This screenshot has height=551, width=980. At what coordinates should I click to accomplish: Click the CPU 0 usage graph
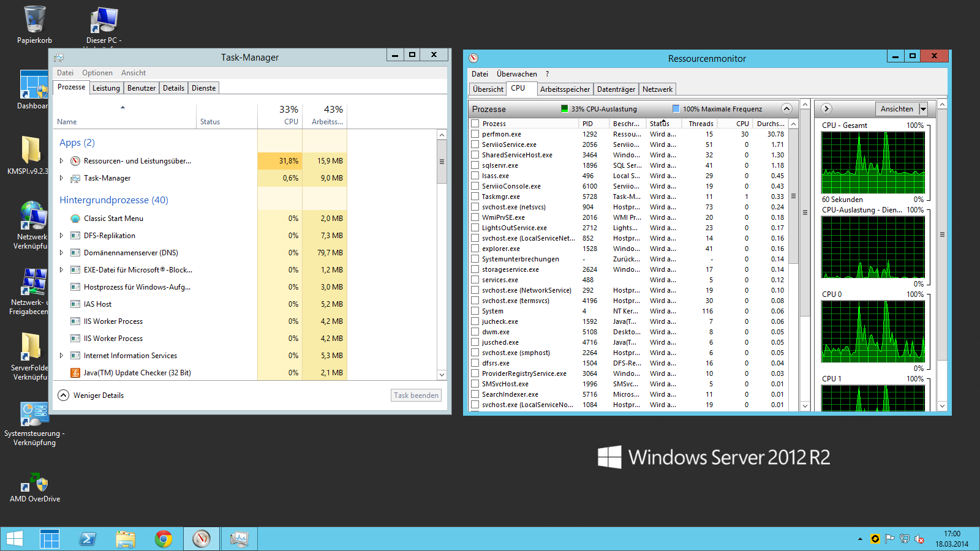coord(873,332)
